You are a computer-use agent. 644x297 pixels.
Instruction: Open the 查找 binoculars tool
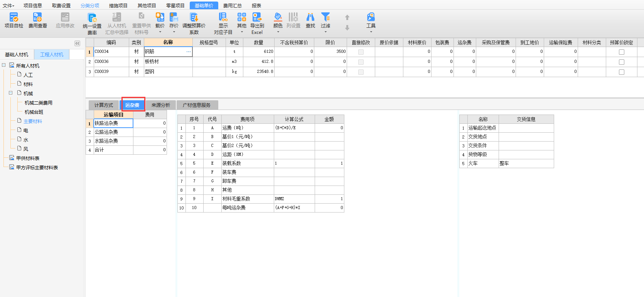[x=310, y=20]
